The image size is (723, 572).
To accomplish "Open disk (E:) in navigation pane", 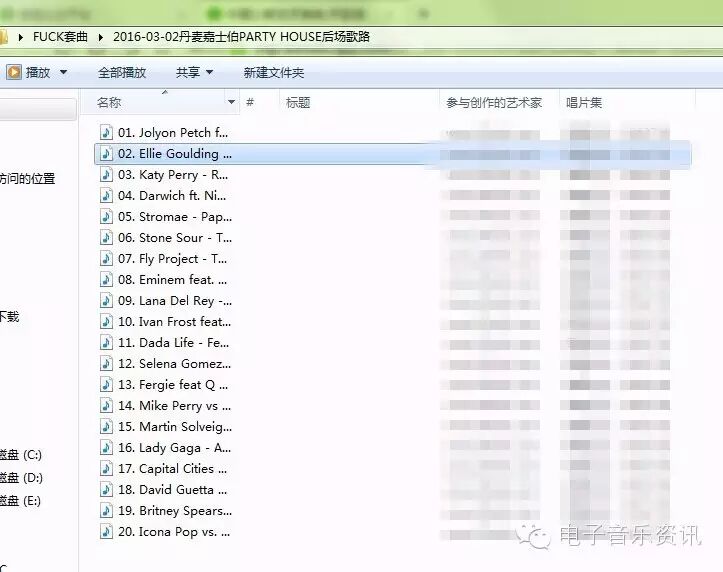I will pos(21,501).
